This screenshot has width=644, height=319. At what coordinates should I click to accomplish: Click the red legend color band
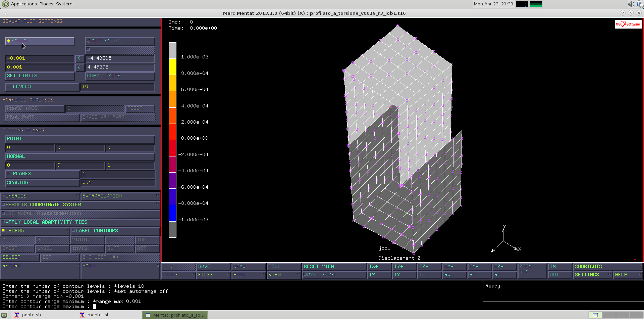click(x=172, y=132)
